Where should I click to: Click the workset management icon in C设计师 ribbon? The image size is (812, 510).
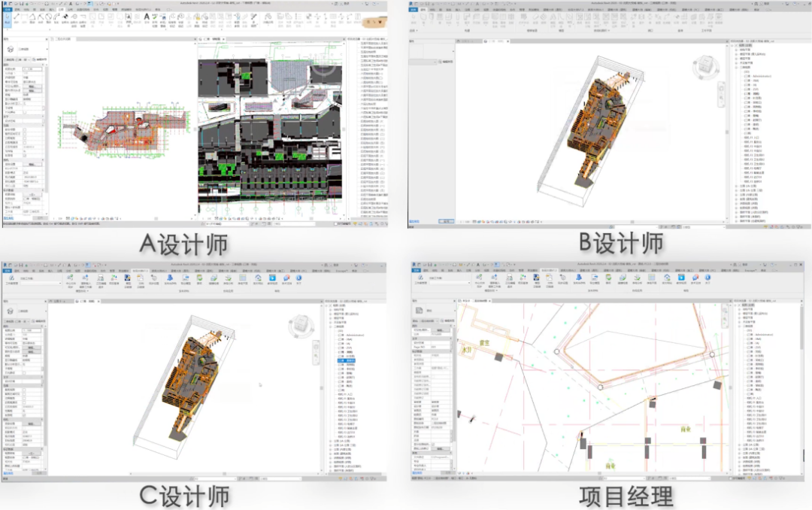[11, 278]
